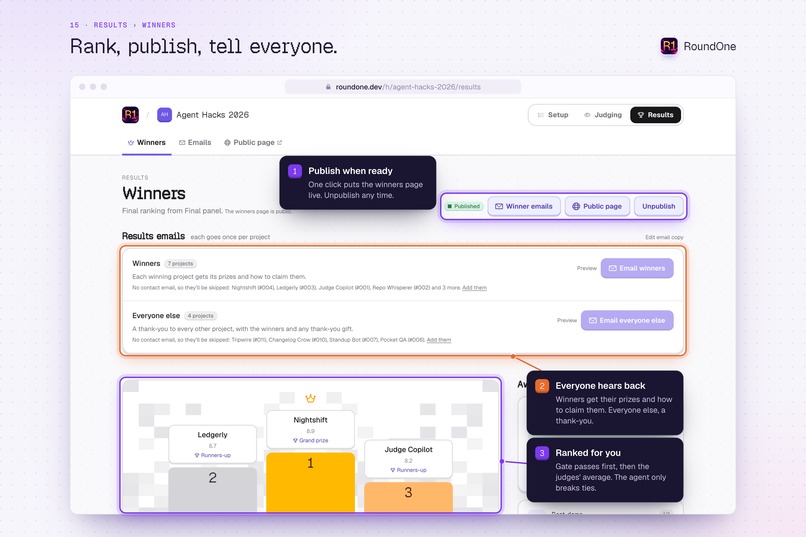Click Add them in the Everyone else row
Image resolution: width=806 pixels, height=537 pixels.
(x=438, y=340)
